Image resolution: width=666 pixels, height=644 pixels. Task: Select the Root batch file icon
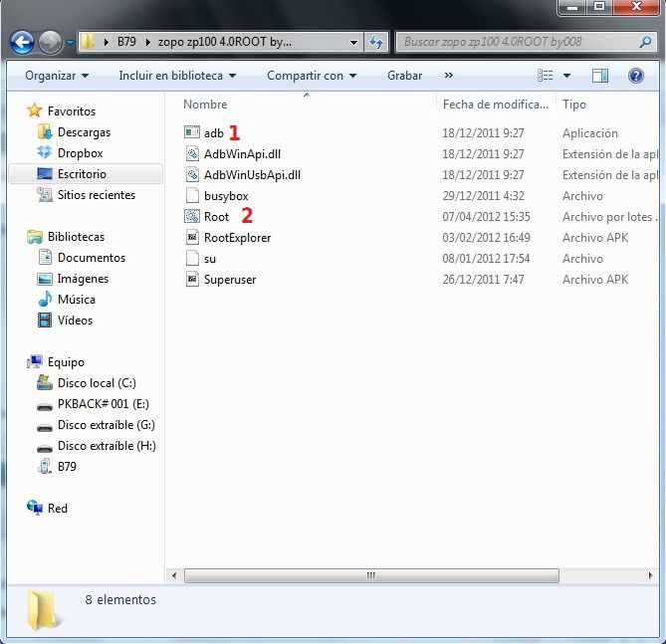[x=192, y=216]
